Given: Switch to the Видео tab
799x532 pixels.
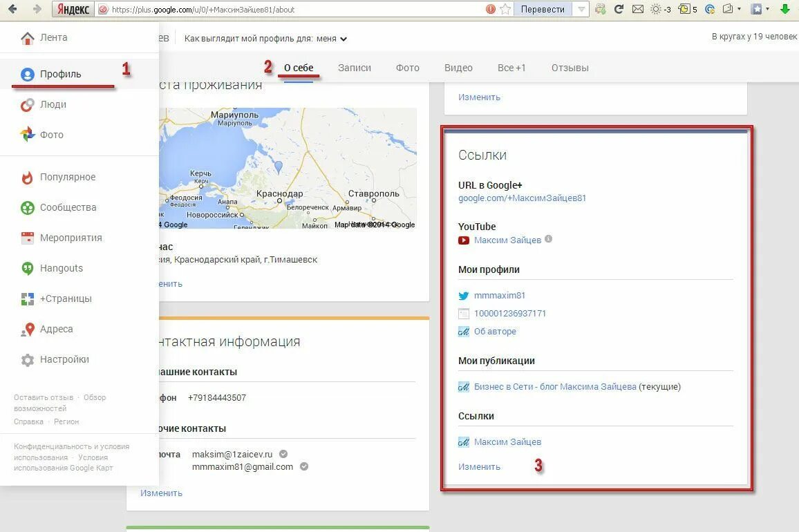Looking at the screenshot, I should [x=459, y=68].
